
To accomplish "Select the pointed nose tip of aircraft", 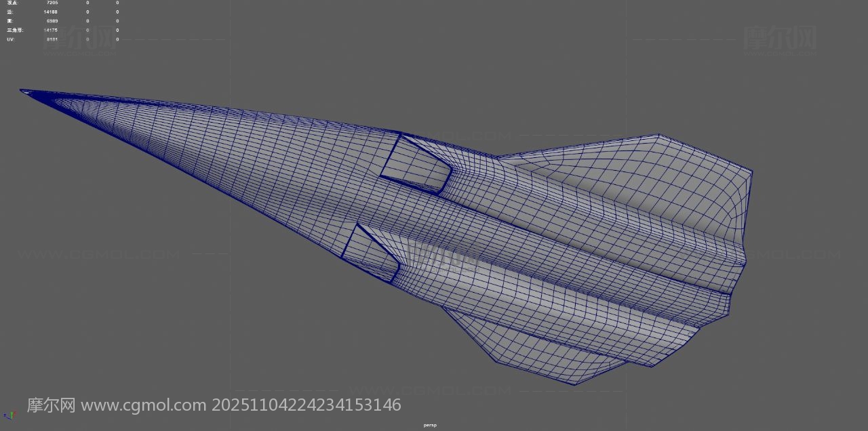I will [23, 91].
